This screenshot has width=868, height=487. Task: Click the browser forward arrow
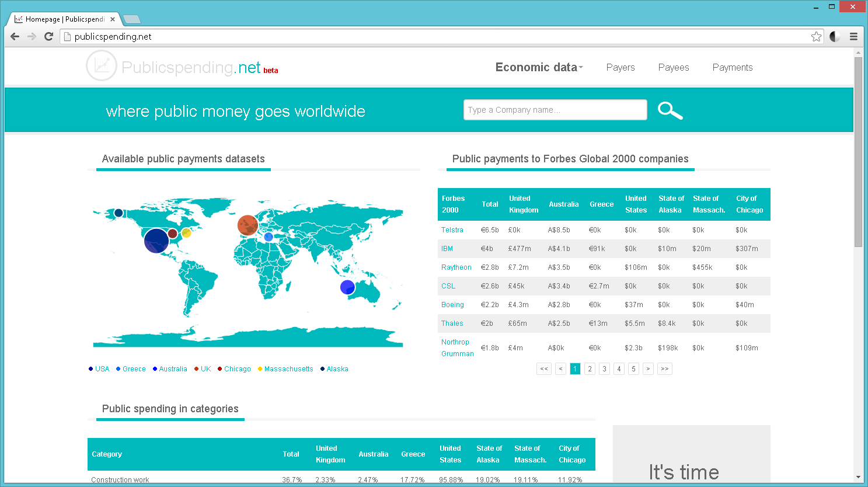[32, 36]
